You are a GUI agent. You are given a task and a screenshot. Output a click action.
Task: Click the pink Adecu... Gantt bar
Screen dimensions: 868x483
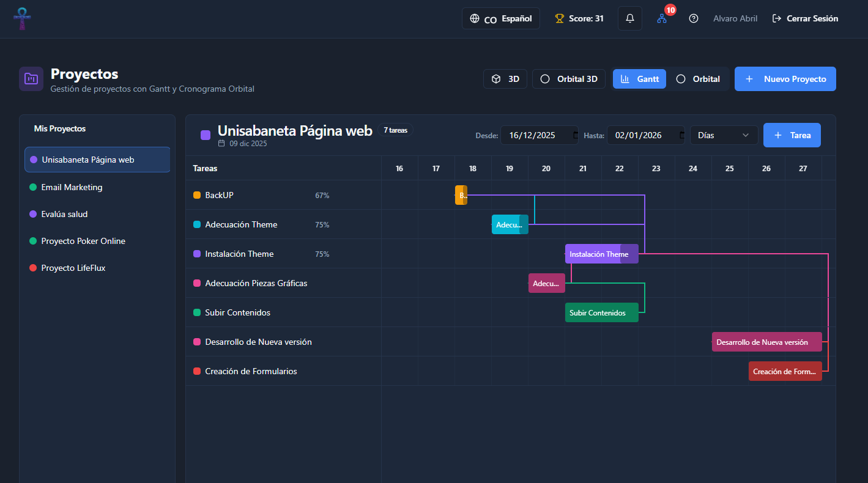point(547,283)
